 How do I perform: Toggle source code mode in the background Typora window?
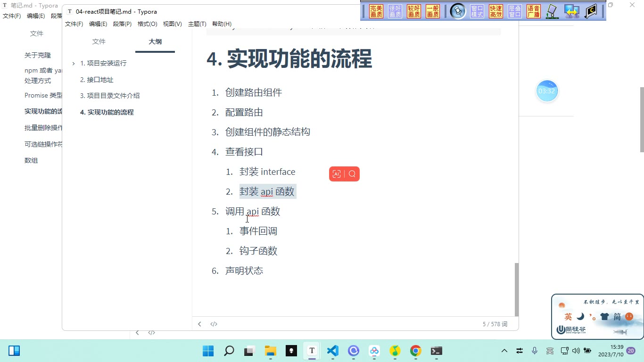tap(151, 332)
